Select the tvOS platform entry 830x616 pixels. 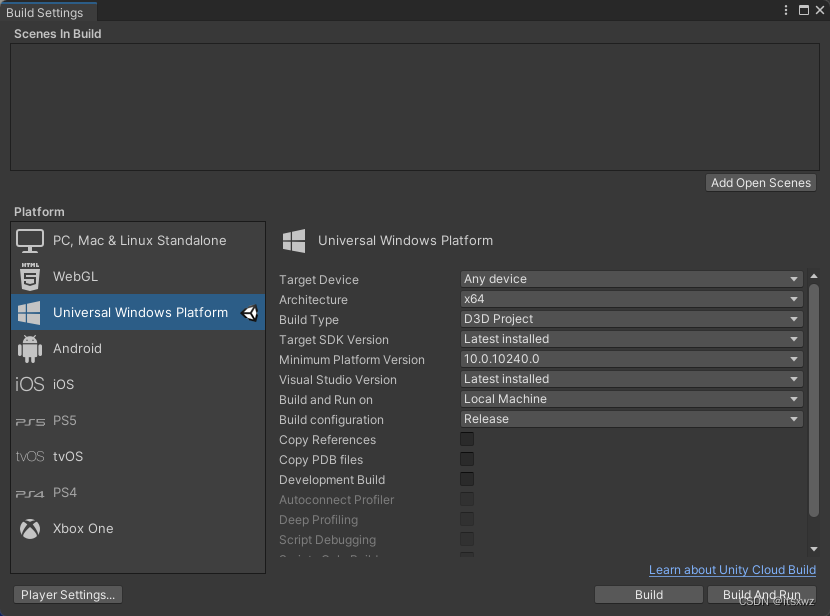click(138, 457)
